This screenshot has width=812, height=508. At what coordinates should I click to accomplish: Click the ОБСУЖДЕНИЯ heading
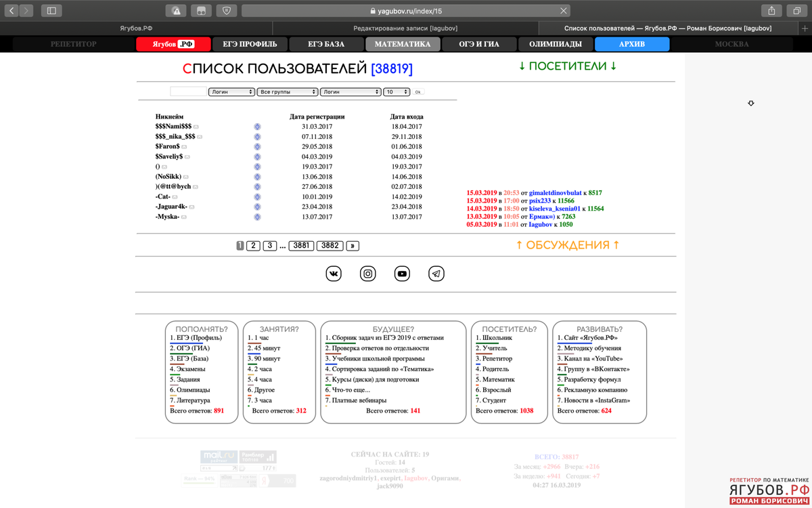[x=568, y=245]
